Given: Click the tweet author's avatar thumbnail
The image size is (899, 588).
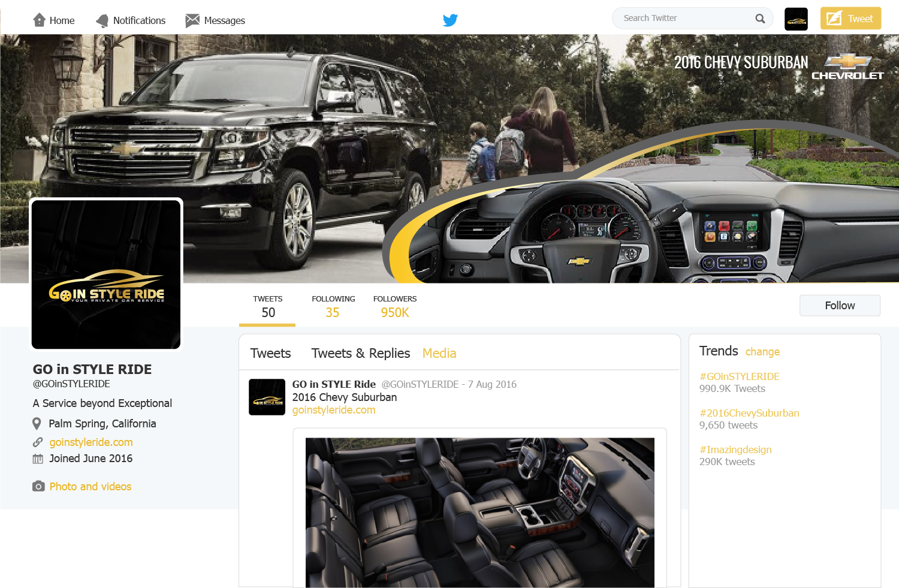Looking at the screenshot, I should 267,397.
